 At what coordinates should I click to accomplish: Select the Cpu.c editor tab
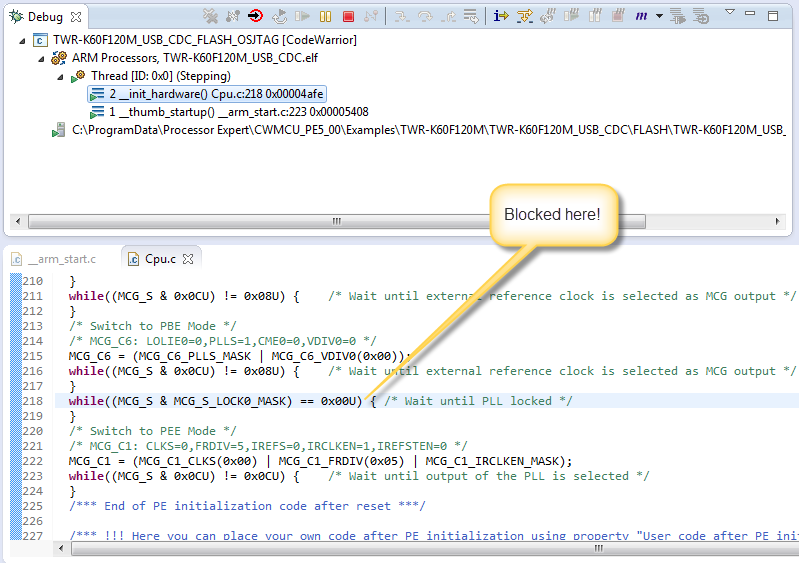click(159, 259)
